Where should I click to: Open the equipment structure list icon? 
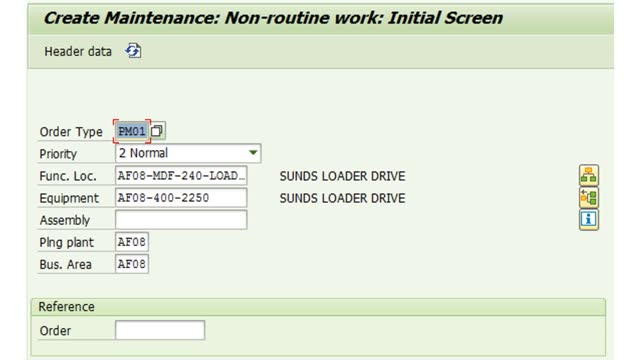[x=589, y=198]
